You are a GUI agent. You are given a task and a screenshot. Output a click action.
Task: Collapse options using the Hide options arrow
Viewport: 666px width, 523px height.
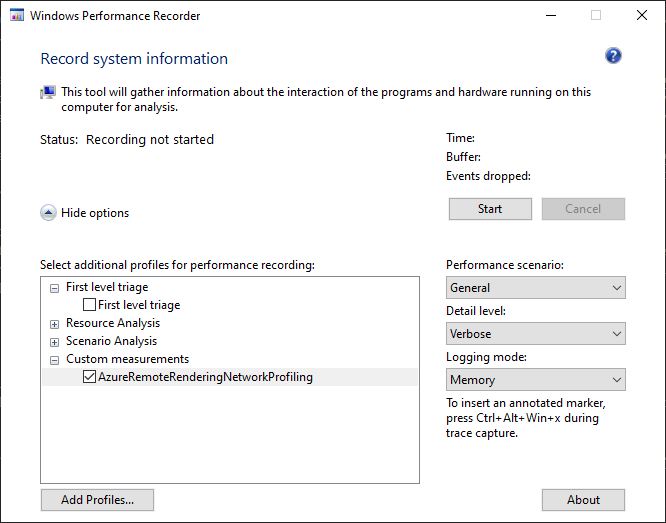click(48, 213)
